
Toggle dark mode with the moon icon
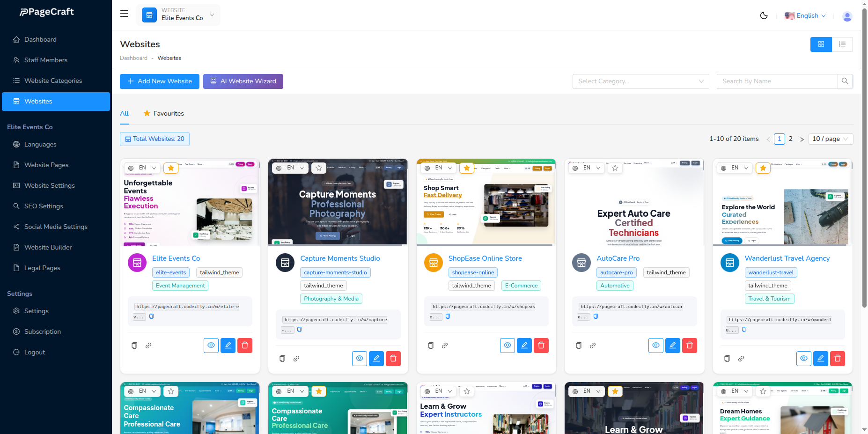pyautogui.click(x=764, y=15)
